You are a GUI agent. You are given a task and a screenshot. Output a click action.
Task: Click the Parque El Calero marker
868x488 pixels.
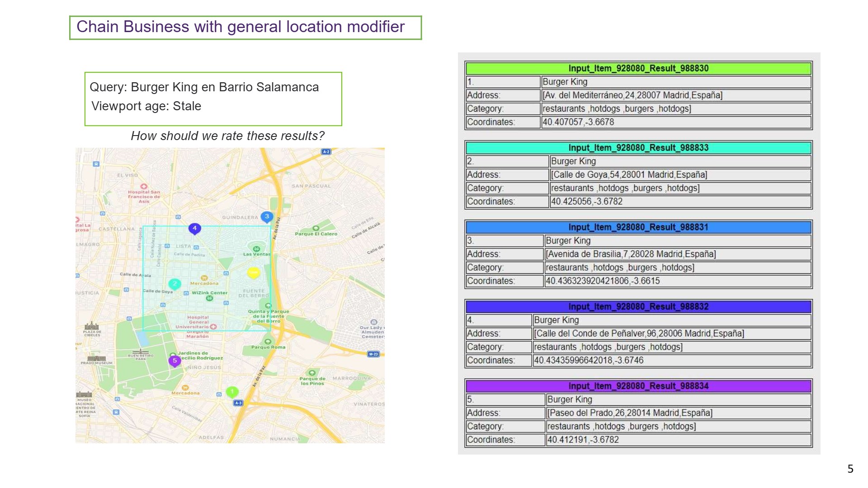point(316,228)
